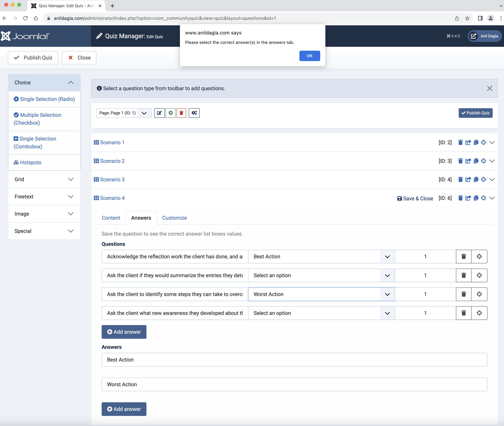
Task: Click the red delete page trash icon
Action: click(181, 113)
